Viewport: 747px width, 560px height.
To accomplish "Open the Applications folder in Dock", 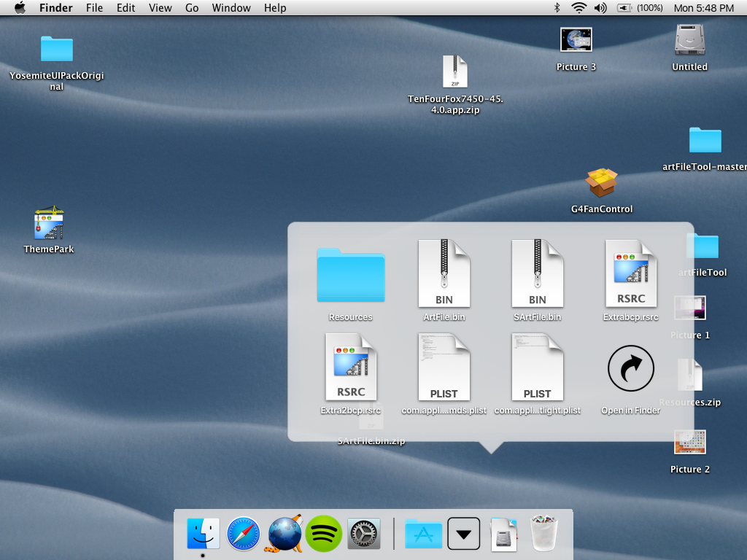I will click(x=424, y=534).
